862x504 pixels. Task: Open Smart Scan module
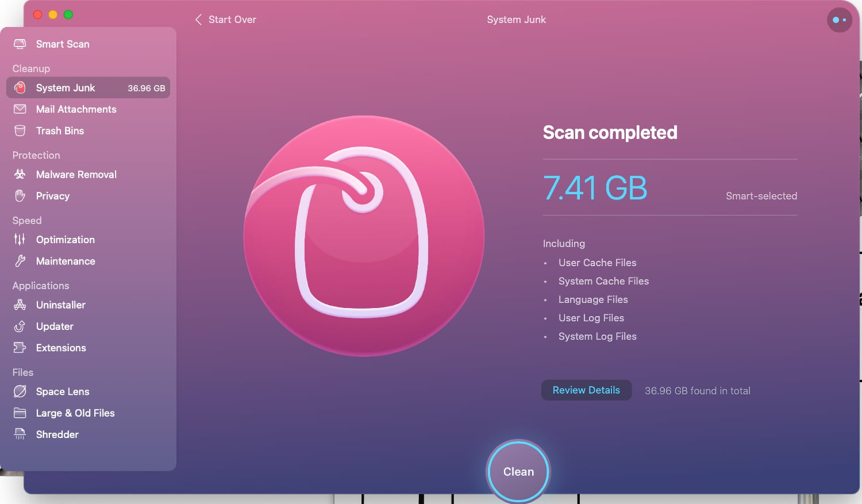[88, 44]
